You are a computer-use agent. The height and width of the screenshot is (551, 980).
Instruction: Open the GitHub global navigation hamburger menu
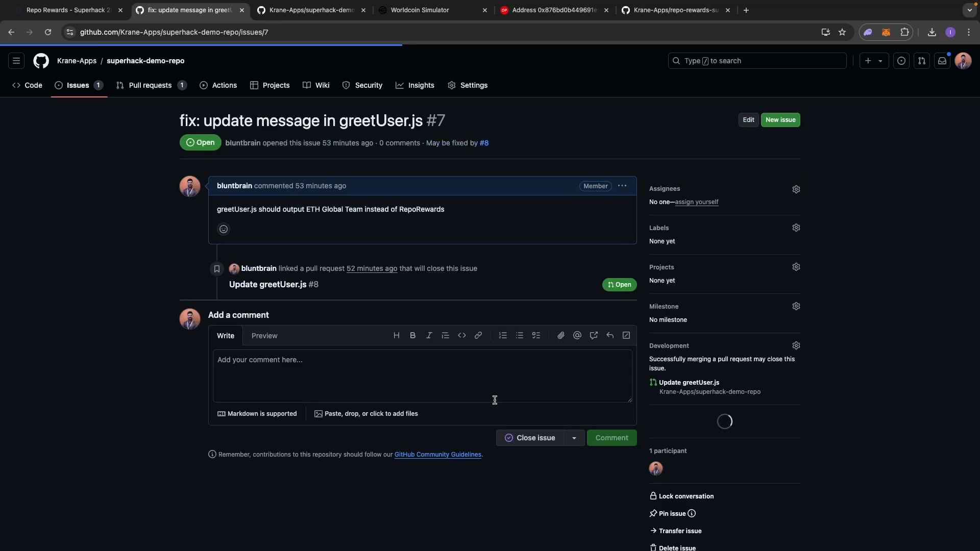[16, 61]
